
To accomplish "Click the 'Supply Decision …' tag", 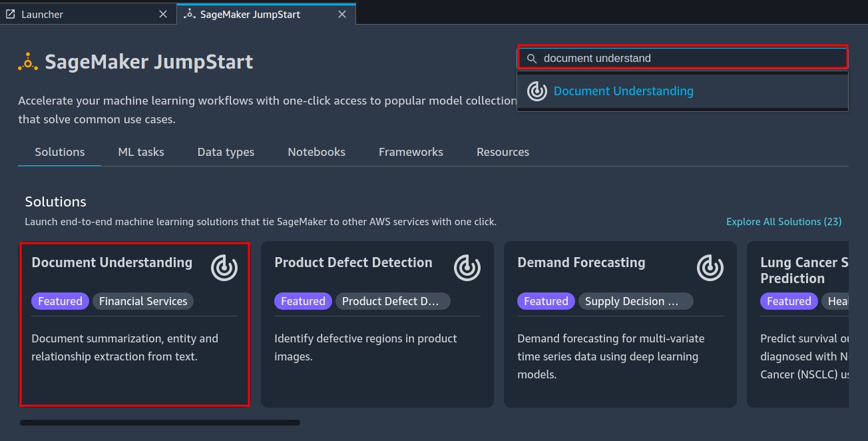I will click(636, 301).
